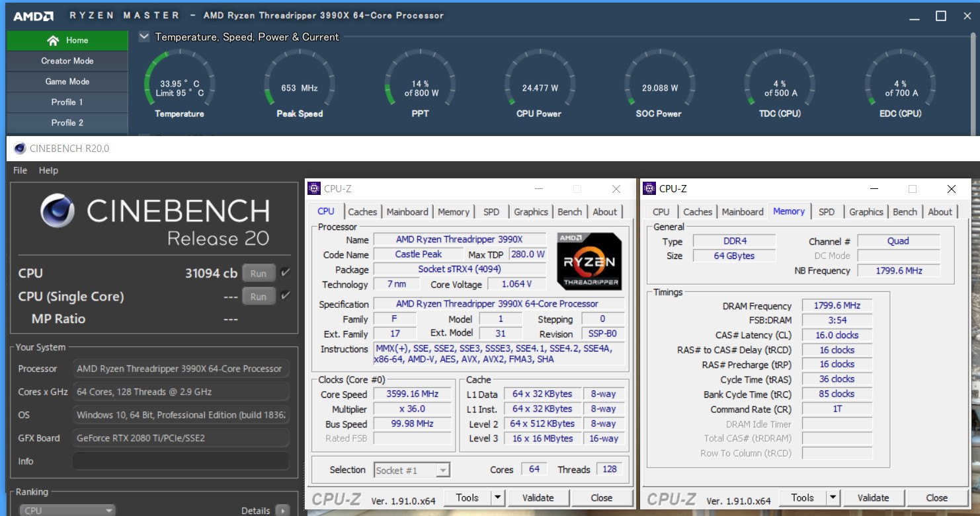Screen dimensions: 980x516
Task: Click Close button in left CPU-Z window
Action: coord(602,498)
